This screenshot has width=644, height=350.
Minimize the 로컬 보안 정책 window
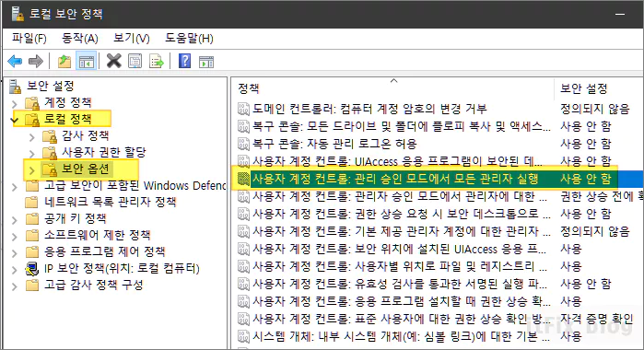[x=620, y=14]
